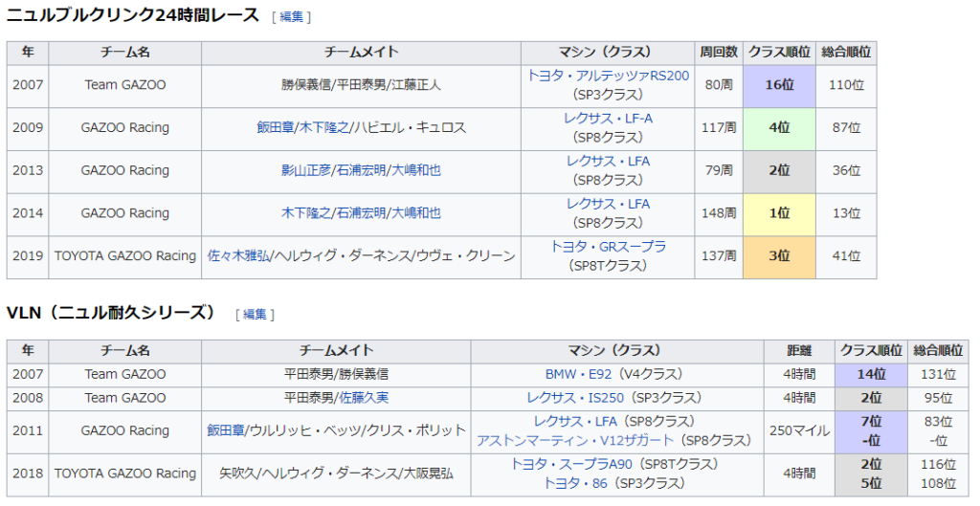This screenshot has width=980, height=506.
Task: Open レクサス・IS250 link
Action: click(574, 397)
